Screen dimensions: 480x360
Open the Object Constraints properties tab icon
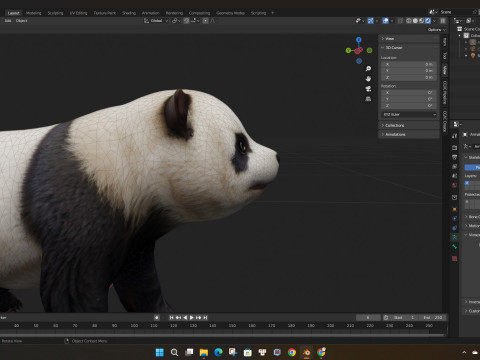(455, 228)
